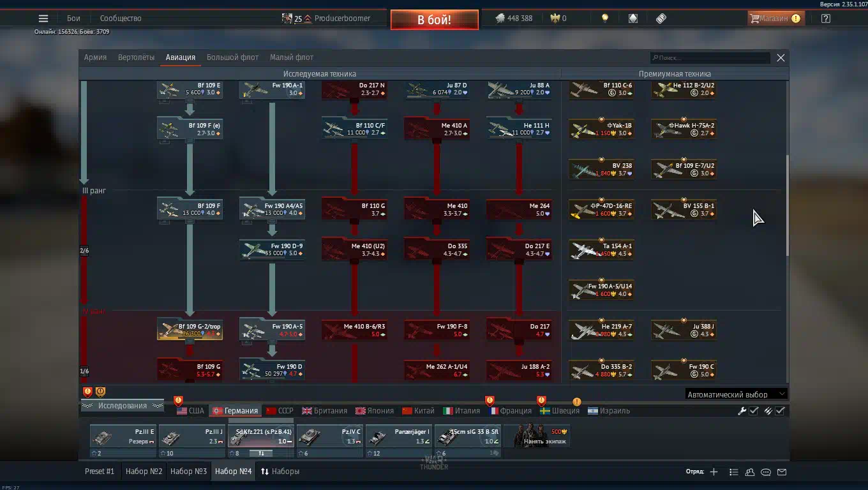Switch to the Малый флот tab
The width and height of the screenshot is (868, 490).
(x=292, y=57)
